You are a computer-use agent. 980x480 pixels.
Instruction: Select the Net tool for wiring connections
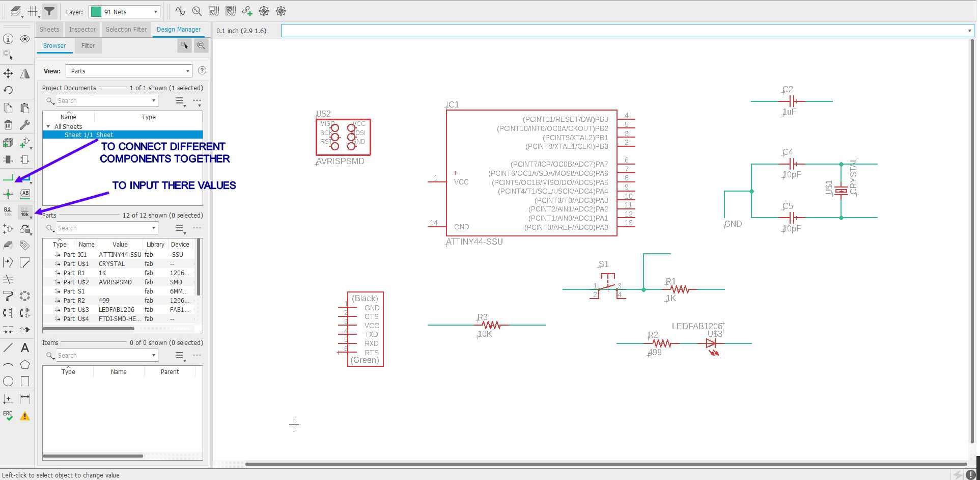pyautogui.click(x=8, y=178)
